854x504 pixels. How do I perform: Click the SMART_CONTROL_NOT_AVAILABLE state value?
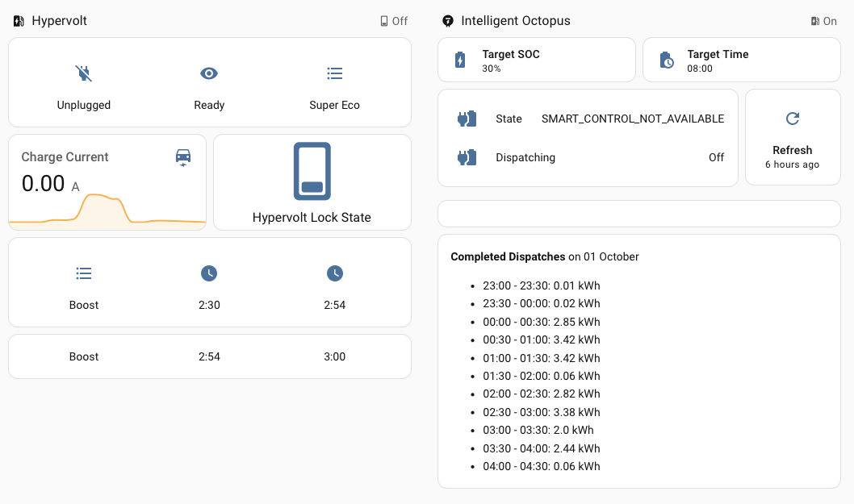[x=632, y=119]
